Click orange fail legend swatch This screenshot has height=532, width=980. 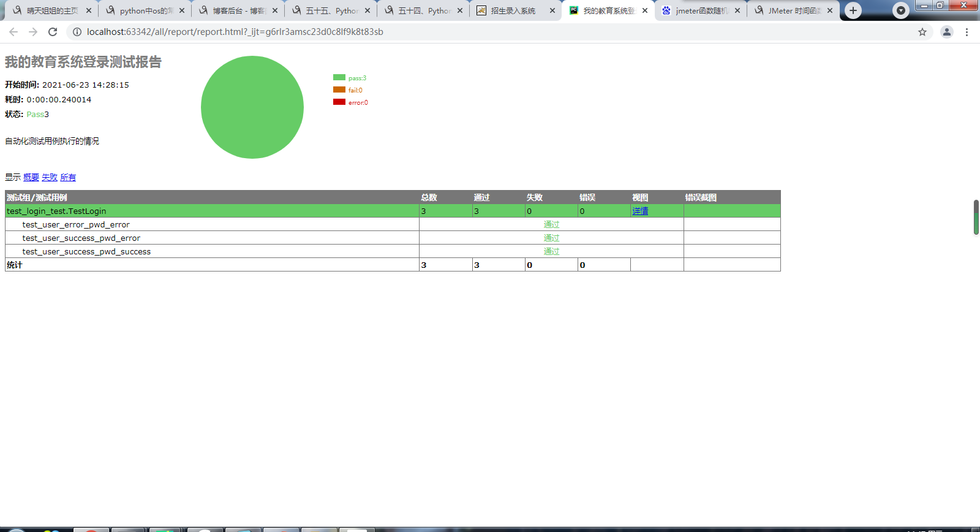[x=339, y=89]
